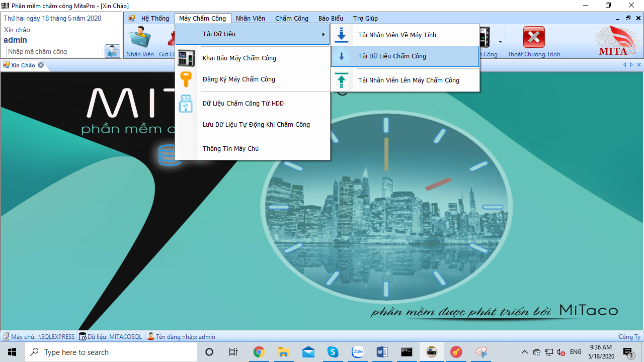Viewport: 644px width, 362px height.
Task: Click Máy chủ .\SQLEXPRESS status entry
Action: pyautogui.click(x=39, y=336)
